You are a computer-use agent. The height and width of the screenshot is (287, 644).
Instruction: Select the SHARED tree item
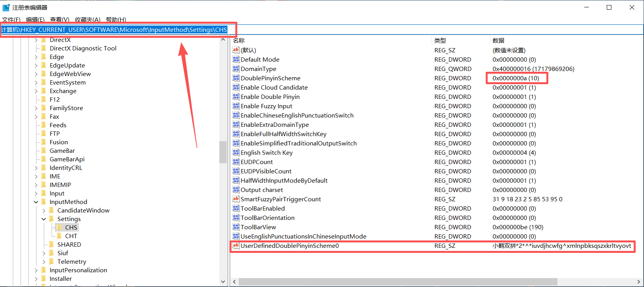(x=69, y=244)
